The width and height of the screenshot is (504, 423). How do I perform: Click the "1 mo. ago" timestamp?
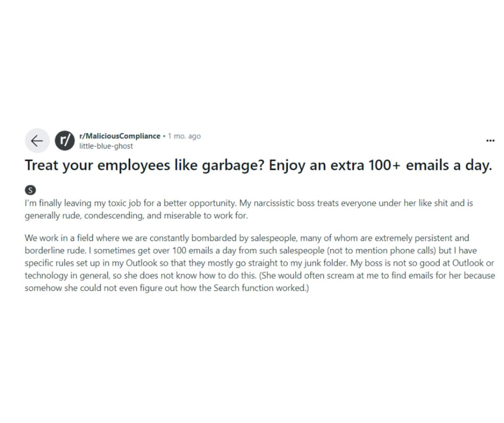pos(184,136)
